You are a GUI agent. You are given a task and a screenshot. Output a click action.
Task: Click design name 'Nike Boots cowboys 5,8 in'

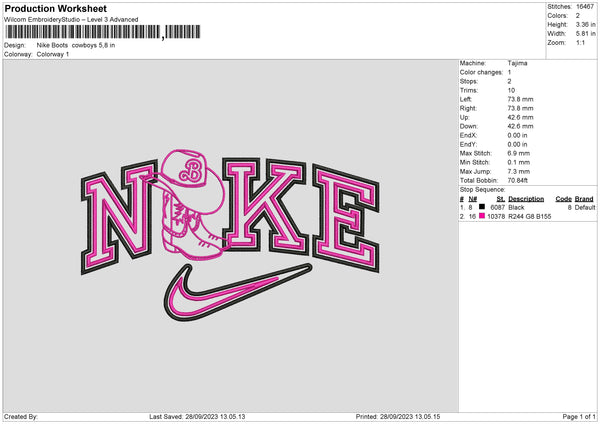click(x=76, y=45)
